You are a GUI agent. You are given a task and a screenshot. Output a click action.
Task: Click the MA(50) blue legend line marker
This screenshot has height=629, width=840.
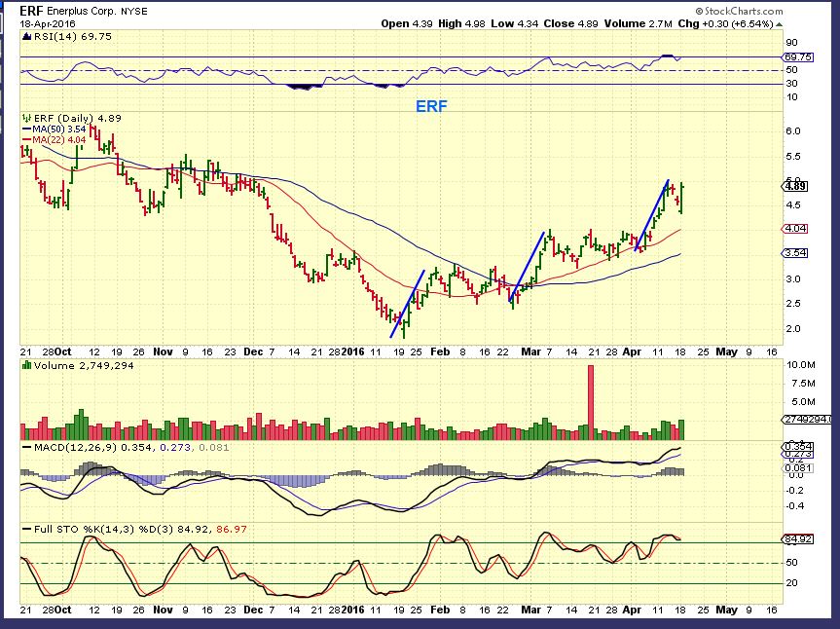click(x=27, y=129)
